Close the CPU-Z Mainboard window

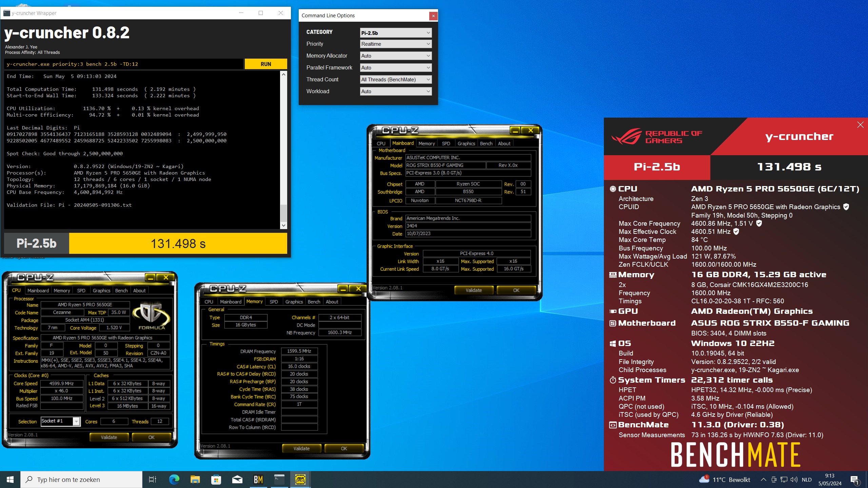531,130
